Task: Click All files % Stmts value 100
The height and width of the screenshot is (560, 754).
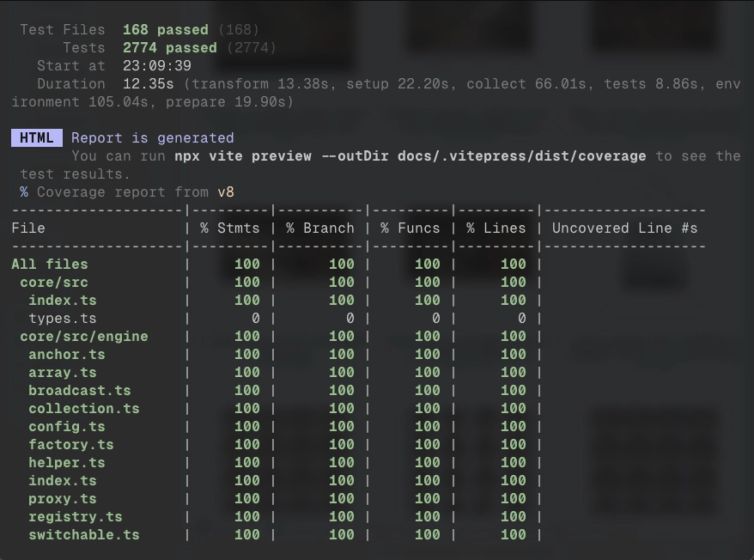Action: (x=247, y=265)
